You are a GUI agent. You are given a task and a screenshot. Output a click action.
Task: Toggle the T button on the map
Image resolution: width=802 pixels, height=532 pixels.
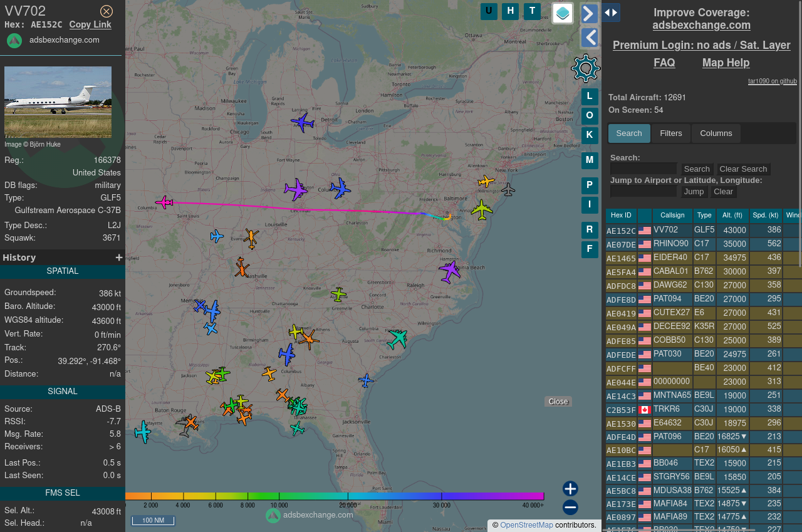tap(532, 11)
